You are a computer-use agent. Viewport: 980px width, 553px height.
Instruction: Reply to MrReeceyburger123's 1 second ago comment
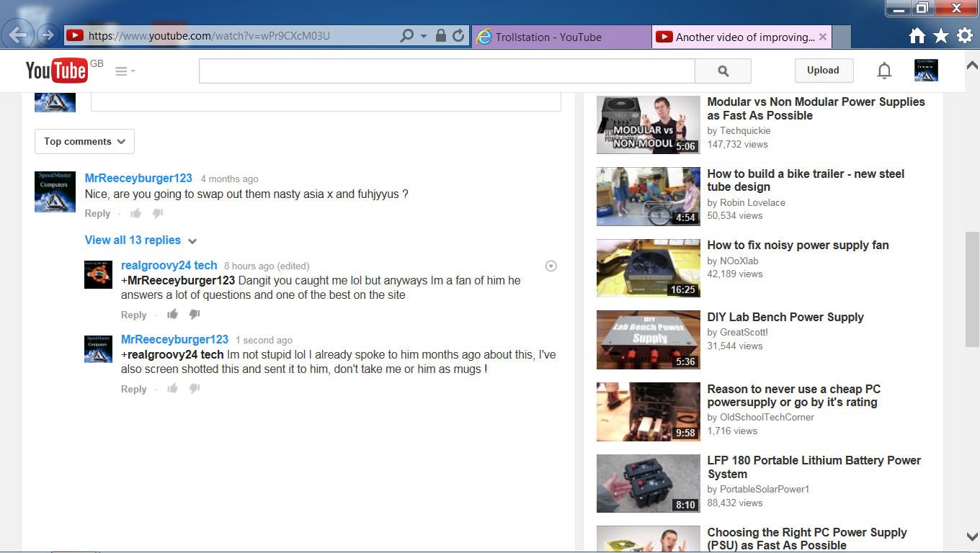[133, 390]
